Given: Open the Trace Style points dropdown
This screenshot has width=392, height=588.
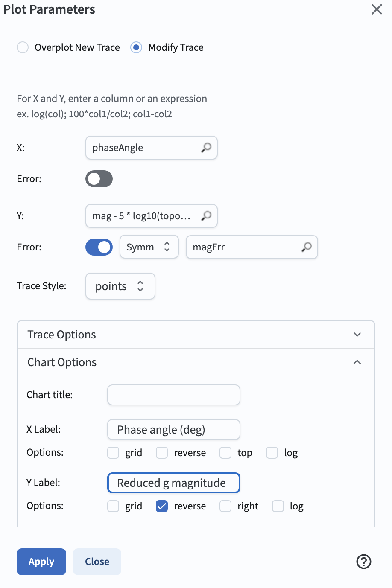Looking at the screenshot, I should 120,286.
